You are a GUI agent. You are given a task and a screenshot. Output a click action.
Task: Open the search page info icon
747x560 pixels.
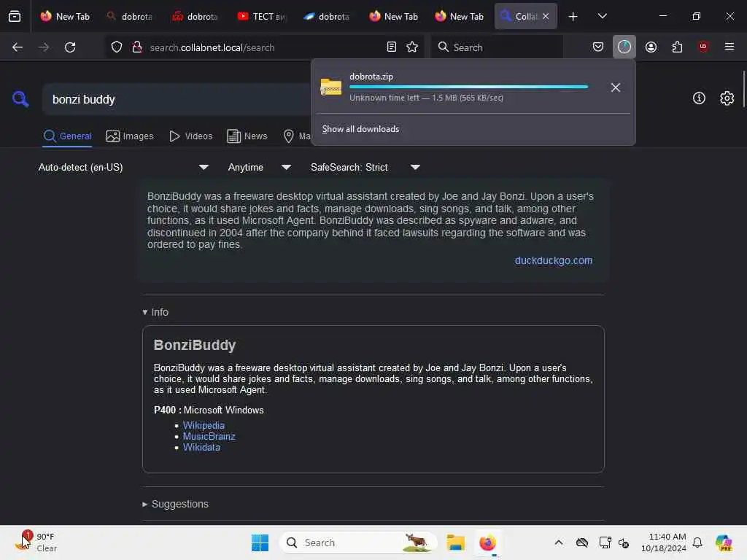699,98
